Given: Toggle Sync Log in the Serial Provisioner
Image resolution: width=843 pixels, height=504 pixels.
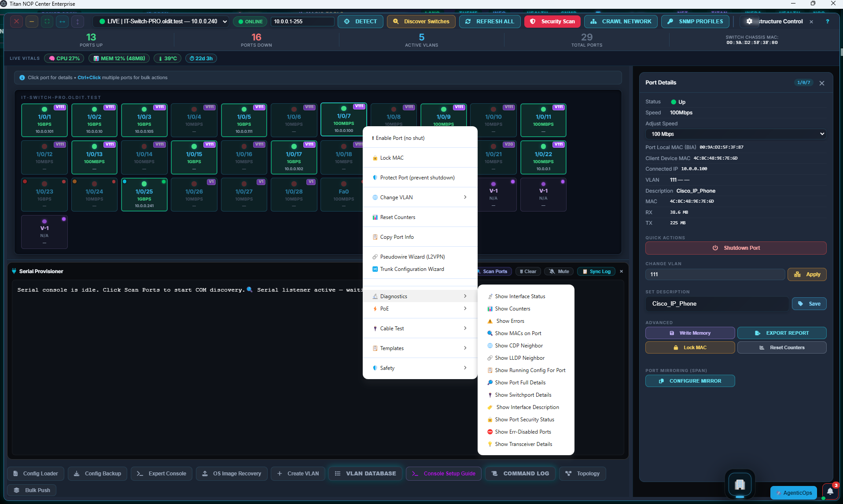Looking at the screenshot, I should coord(596,271).
